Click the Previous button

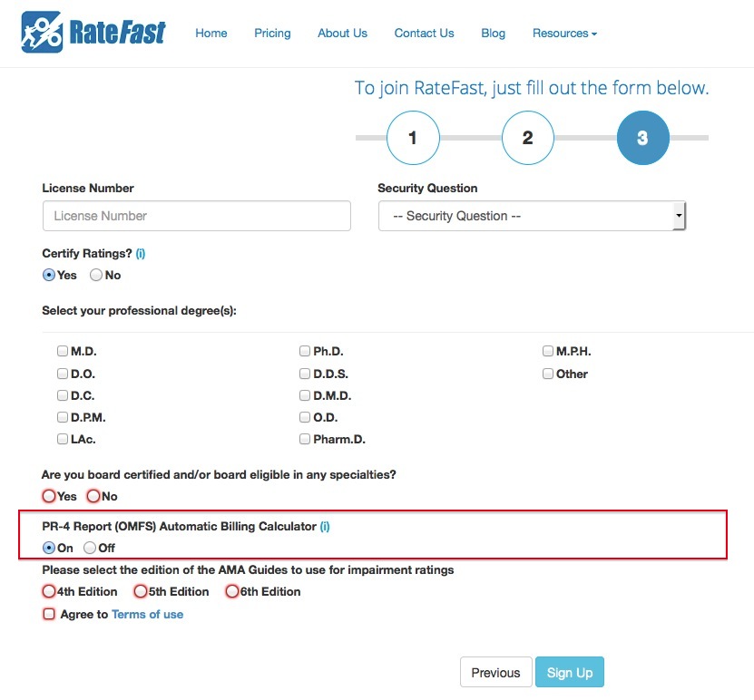pyautogui.click(x=495, y=673)
